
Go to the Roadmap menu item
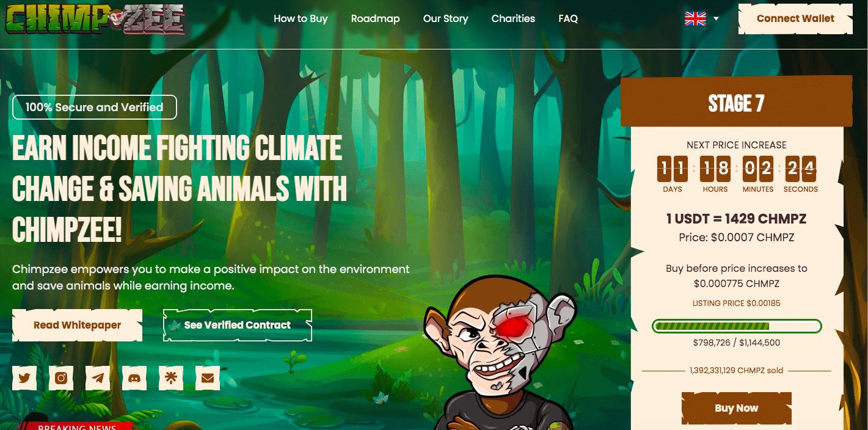[375, 18]
